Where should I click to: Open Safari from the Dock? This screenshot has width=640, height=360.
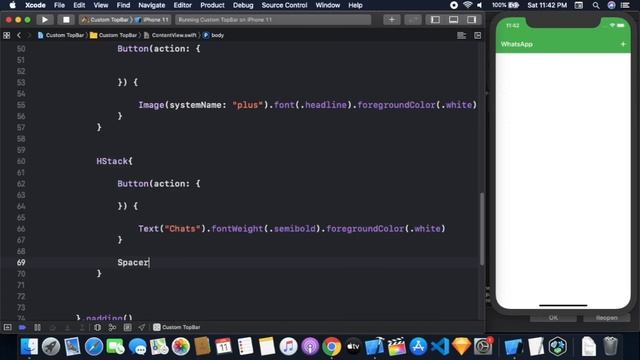pyautogui.click(x=94, y=347)
